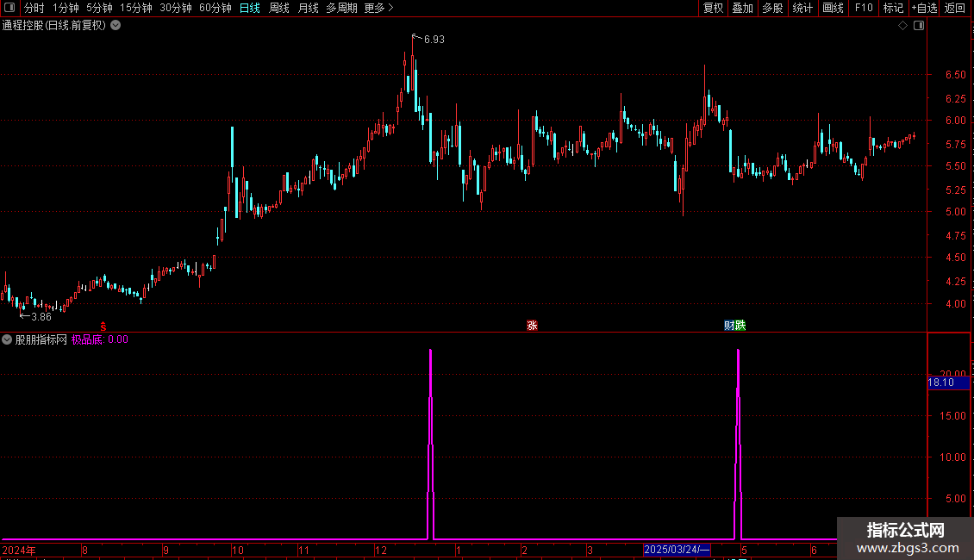This screenshot has width=974, height=560.
Task: Open F10 company information
Action: coord(864,8)
